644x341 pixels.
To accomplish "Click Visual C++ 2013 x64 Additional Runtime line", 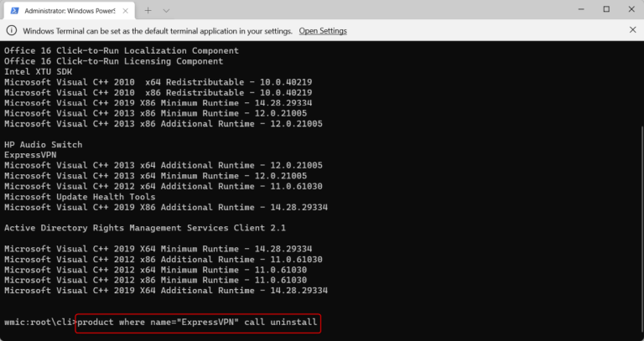I will pos(164,165).
